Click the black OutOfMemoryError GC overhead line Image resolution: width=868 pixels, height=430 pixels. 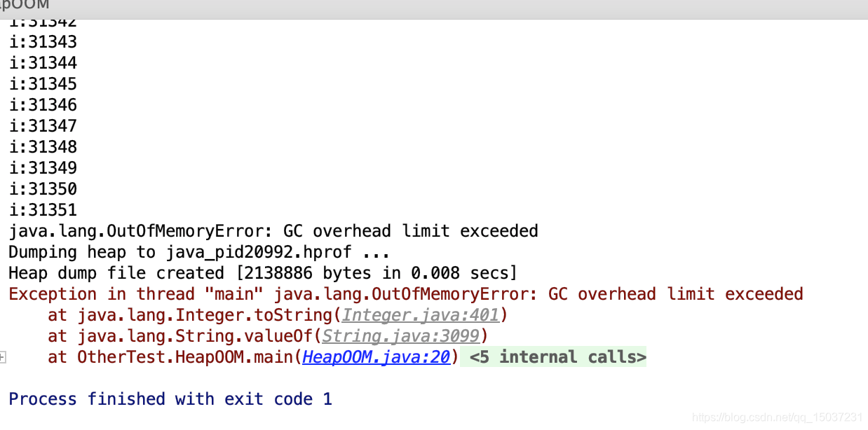tap(273, 231)
